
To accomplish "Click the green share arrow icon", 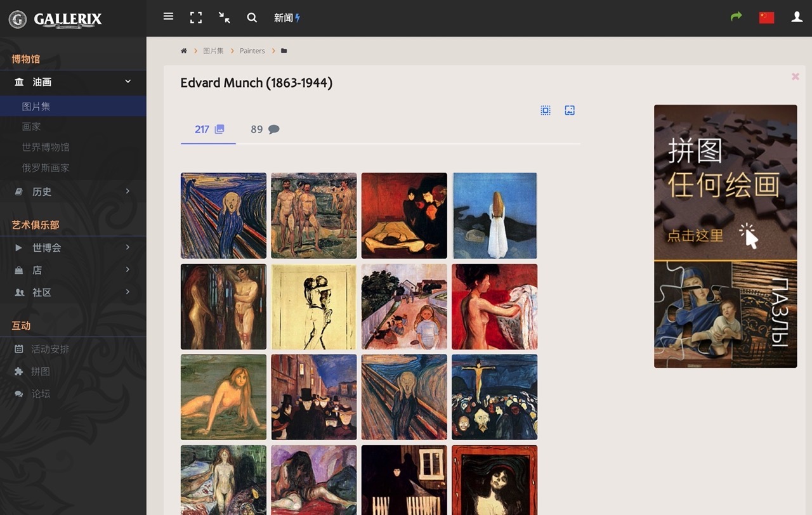I will (x=736, y=16).
